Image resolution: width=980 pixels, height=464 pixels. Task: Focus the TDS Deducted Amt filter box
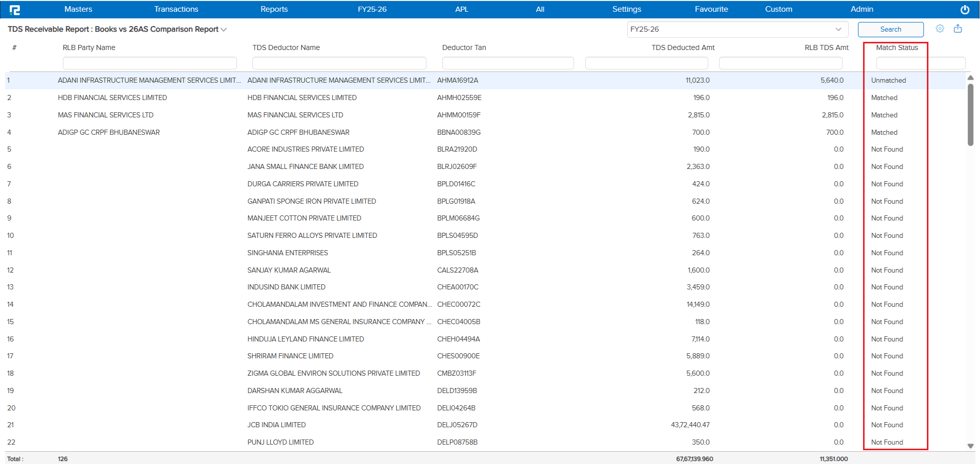[647, 63]
